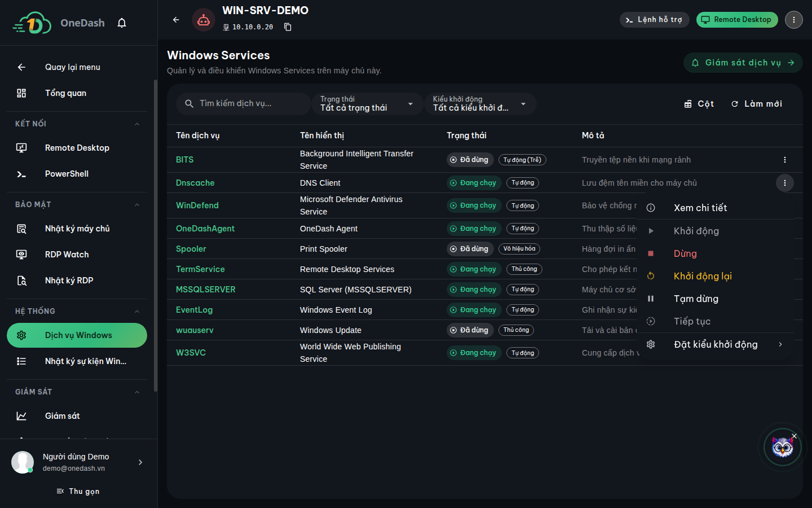This screenshot has width=812, height=508.
Task: Choose Dừng in the context menu
Action: pos(715,253)
